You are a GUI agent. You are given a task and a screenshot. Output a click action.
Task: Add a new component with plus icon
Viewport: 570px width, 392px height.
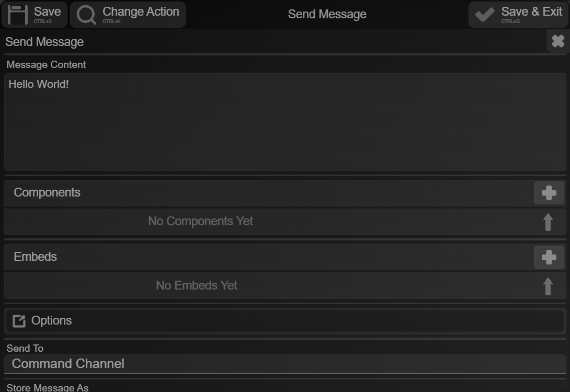pos(549,193)
